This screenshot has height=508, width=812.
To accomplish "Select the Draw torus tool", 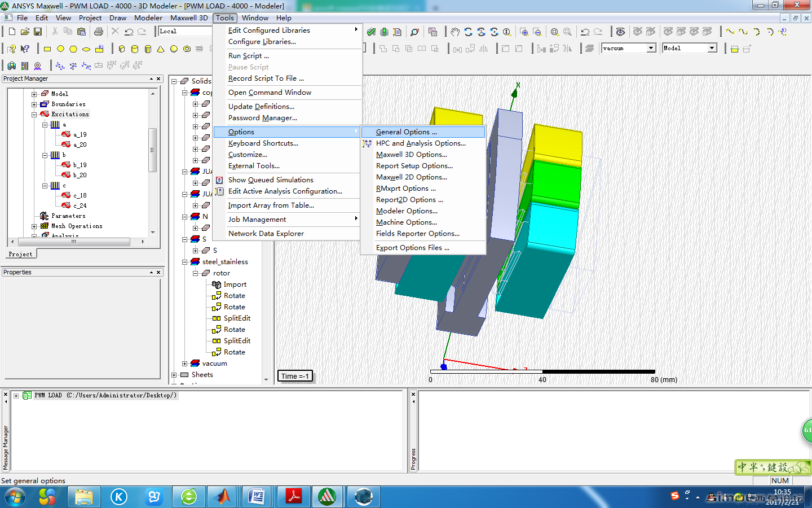I will pos(187,49).
